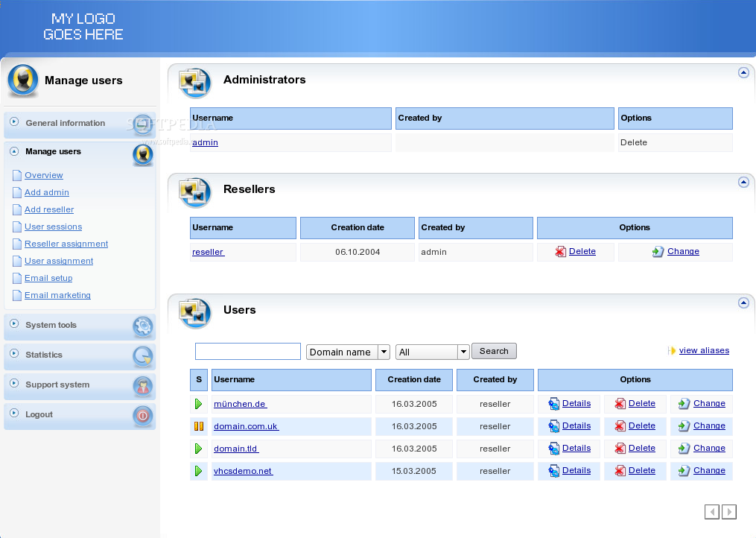Image resolution: width=756 pixels, height=538 pixels.
Task: Click the red delete icon for reseller
Action: (561, 252)
